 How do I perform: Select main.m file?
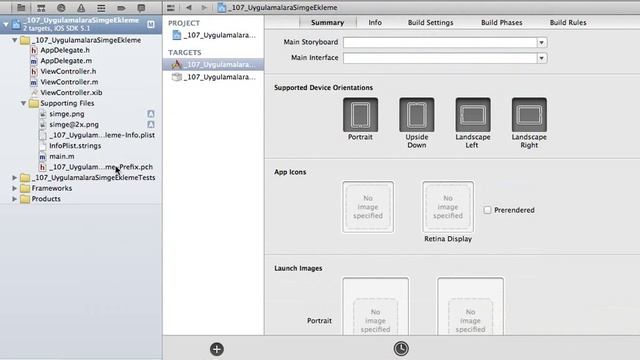point(62,156)
